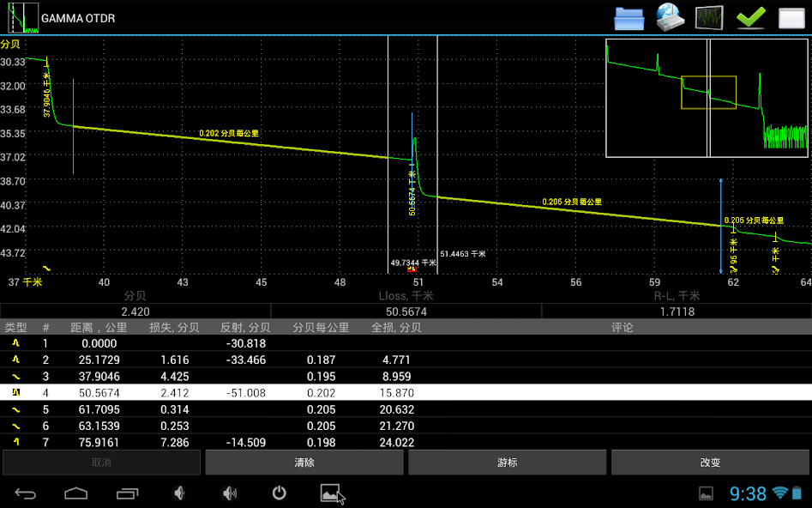The height and width of the screenshot is (508, 812).
Task: Open a saved trace with the folder icon
Action: (x=629, y=17)
